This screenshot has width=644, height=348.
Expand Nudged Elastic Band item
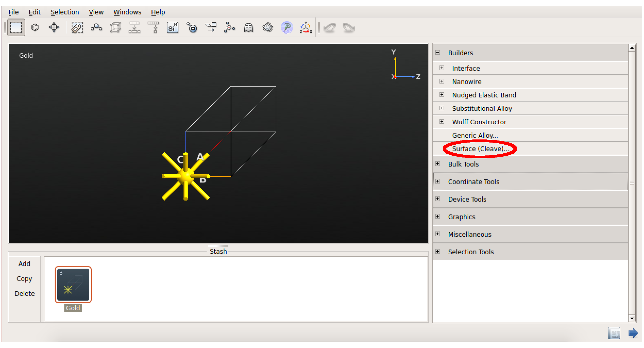pyautogui.click(x=442, y=95)
